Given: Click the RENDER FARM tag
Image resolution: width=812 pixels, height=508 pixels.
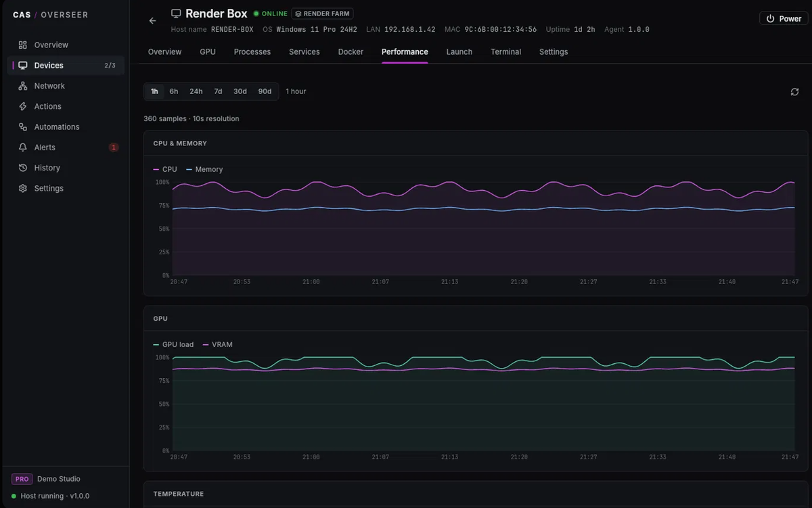Looking at the screenshot, I should [x=322, y=14].
